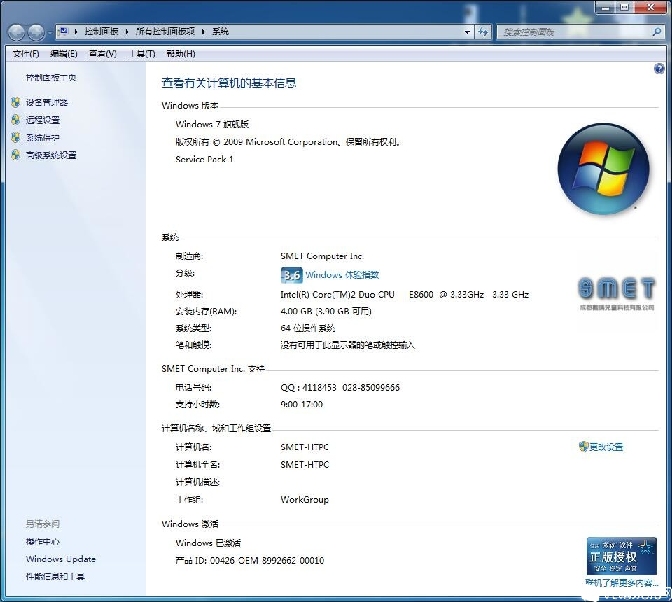Open recent pages dropdown beside navigation arrows

[x=50, y=33]
